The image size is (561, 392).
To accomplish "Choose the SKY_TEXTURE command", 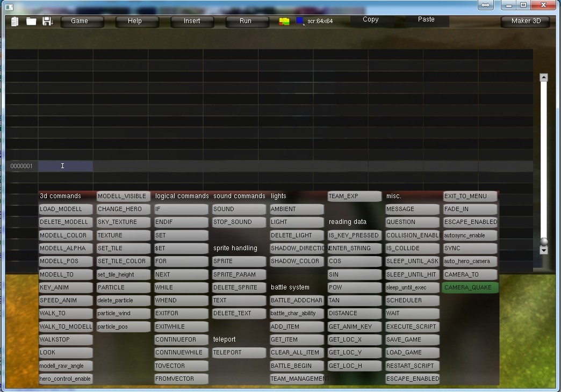I will pos(124,222).
